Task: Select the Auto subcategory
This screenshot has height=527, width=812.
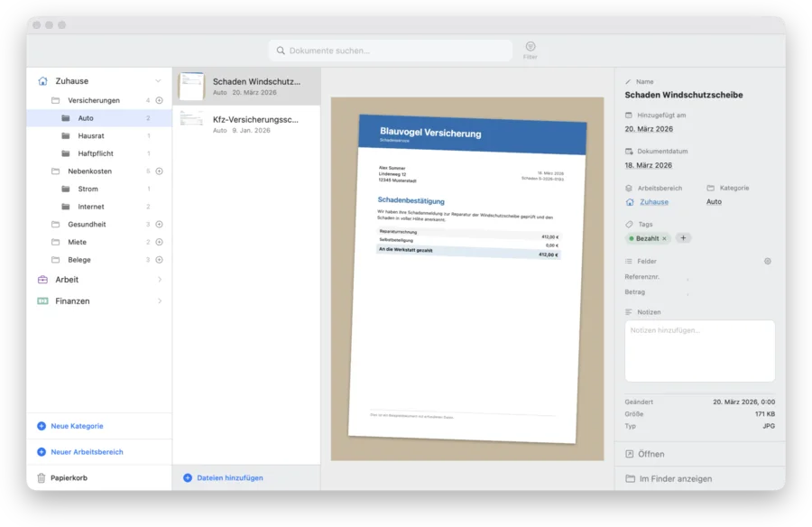Action: [x=99, y=118]
